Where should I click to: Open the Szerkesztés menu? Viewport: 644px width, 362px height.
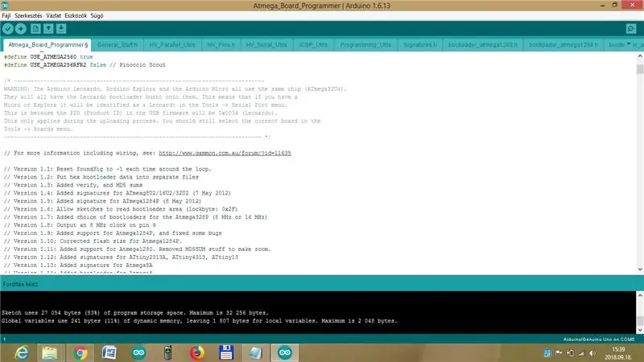tap(28, 15)
